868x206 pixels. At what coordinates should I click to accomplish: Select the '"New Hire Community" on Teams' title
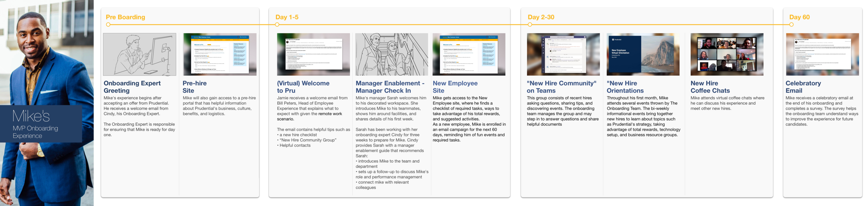(x=561, y=87)
